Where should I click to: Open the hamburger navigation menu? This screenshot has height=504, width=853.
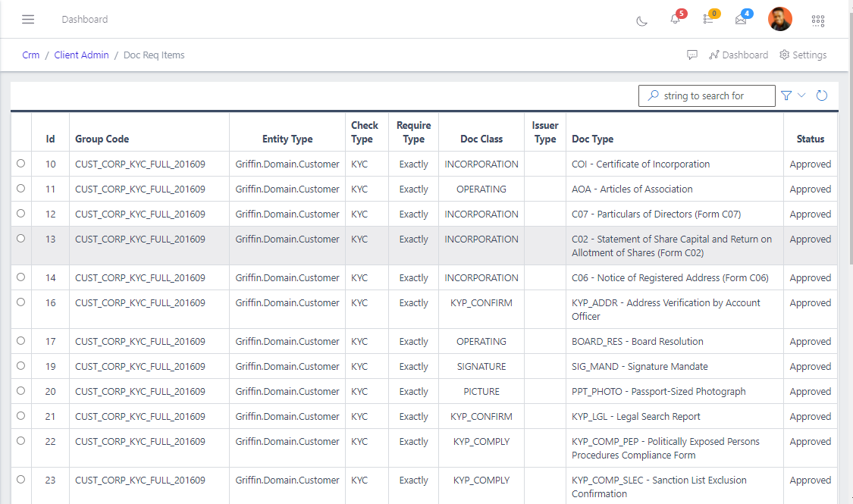28,20
